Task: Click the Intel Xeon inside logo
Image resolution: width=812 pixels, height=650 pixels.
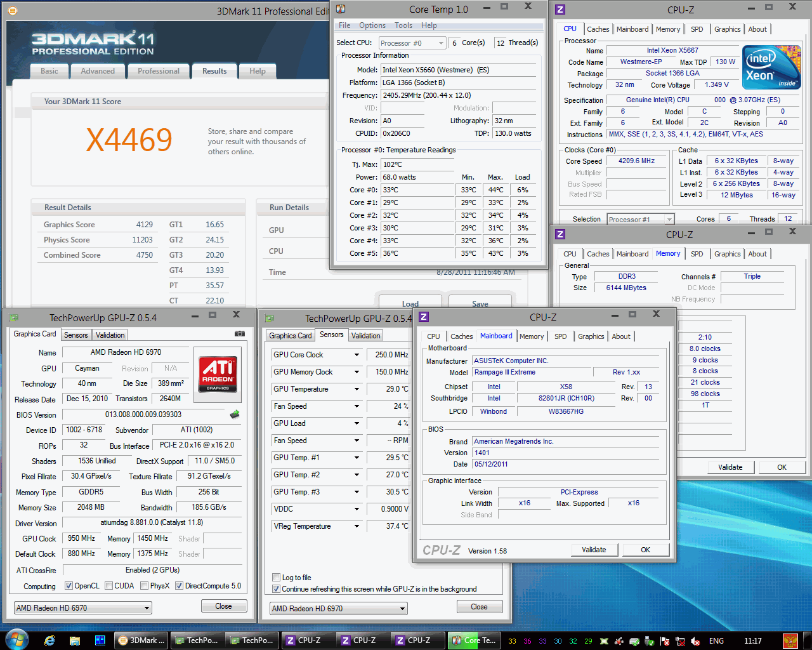Action: tap(772, 67)
